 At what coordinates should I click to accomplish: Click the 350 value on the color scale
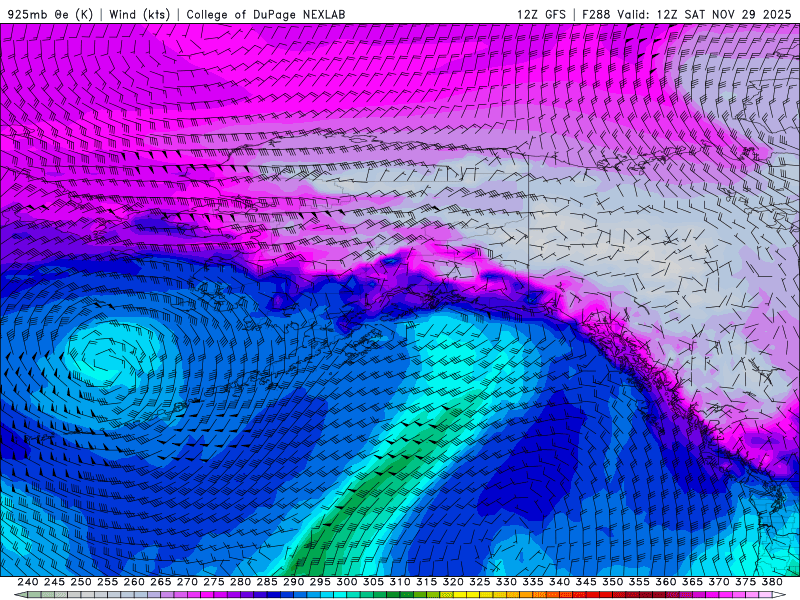pos(612,582)
